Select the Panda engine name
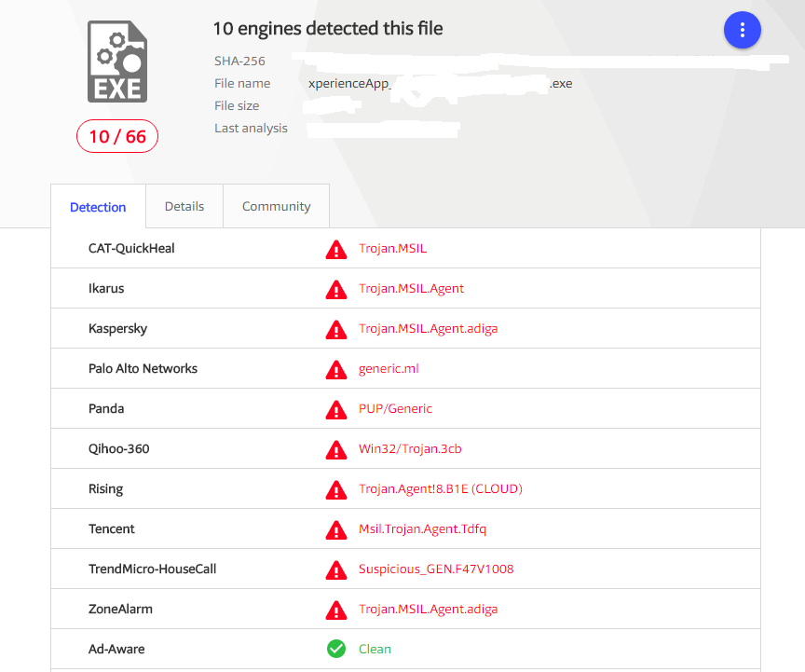The height and width of the screenshot is (672, 805). (x=106, y=408)
